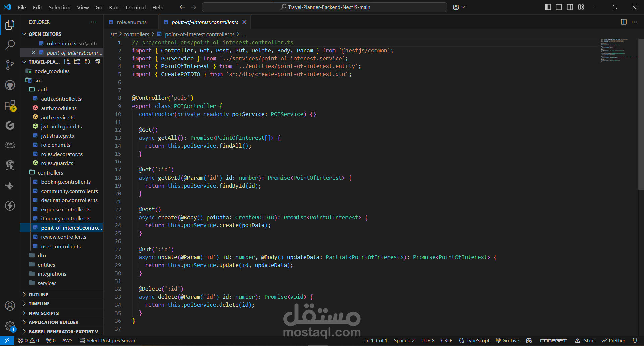Screen dimensions: 644x346
Task: Open the Extensions view
Action: click(x=10, y=106)
